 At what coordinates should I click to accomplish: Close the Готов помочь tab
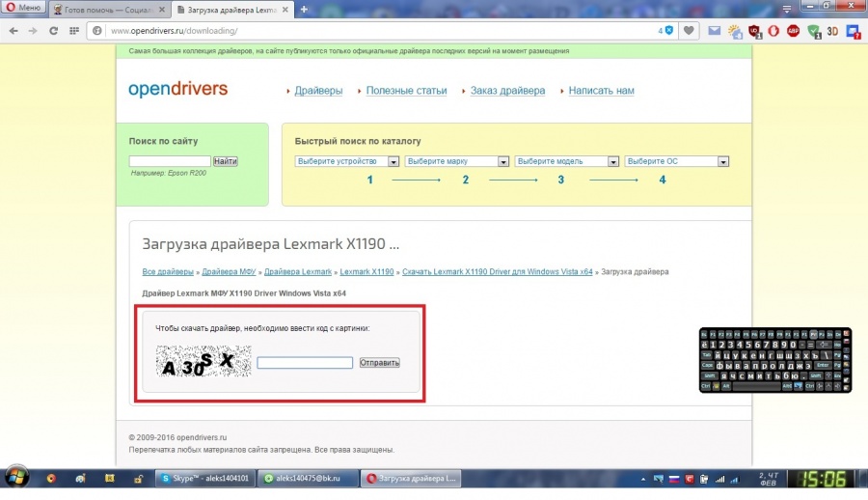coord(162,10)
